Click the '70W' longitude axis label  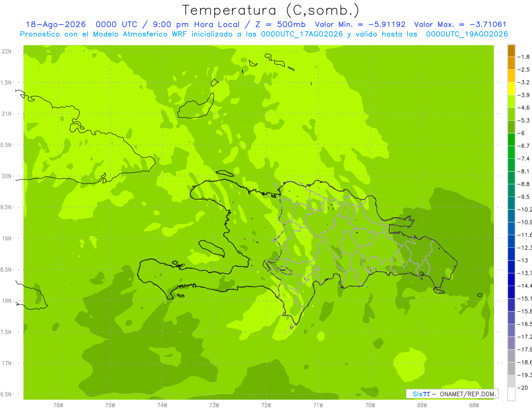370,405
